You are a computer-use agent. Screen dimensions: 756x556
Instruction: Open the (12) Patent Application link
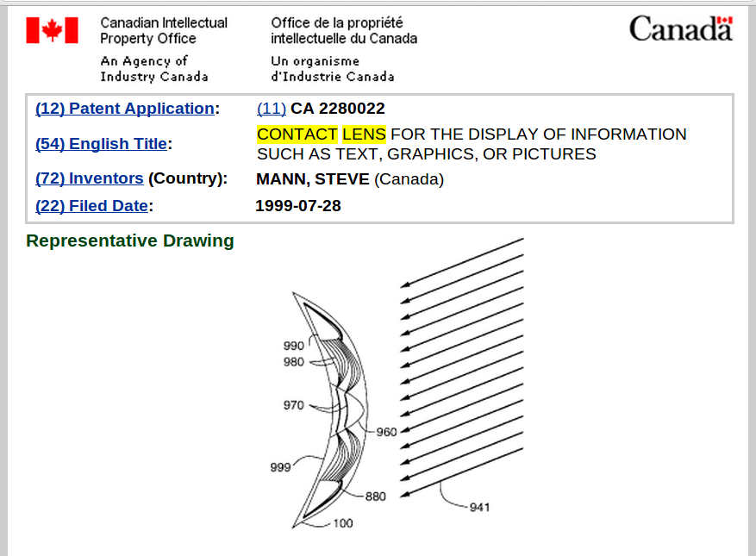125,109
